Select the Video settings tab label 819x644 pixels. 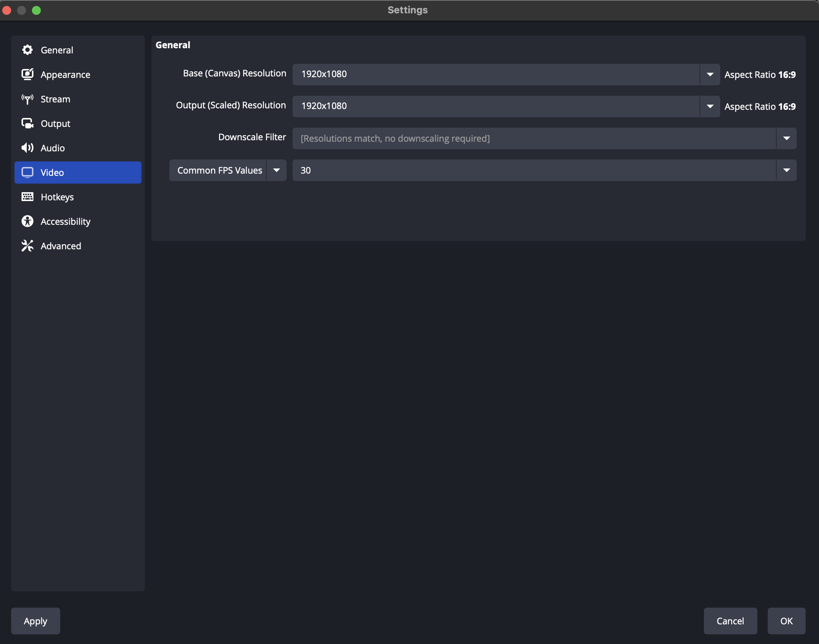[x=52, y=173]
